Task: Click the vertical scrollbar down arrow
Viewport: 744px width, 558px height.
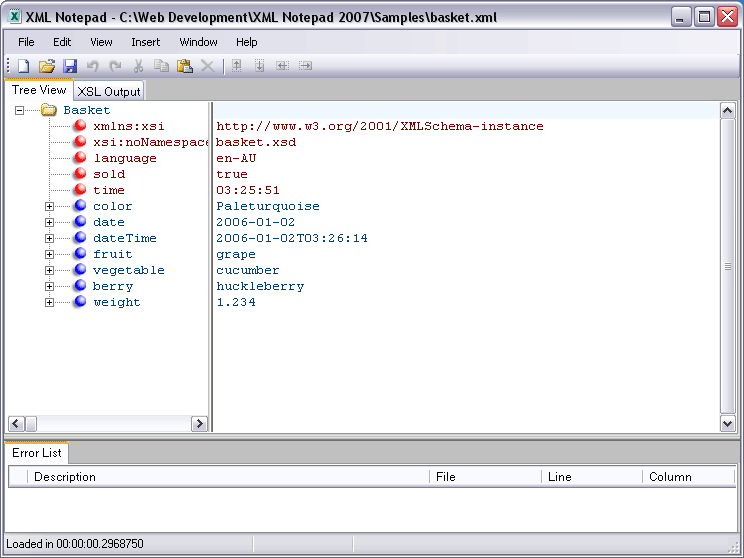Action: (727, 423)
